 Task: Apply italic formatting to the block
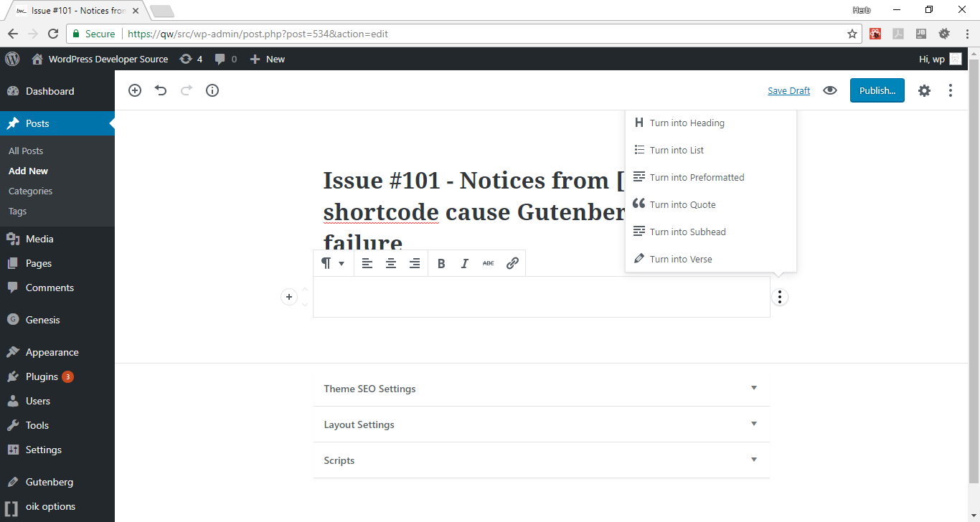click(464, 262)
